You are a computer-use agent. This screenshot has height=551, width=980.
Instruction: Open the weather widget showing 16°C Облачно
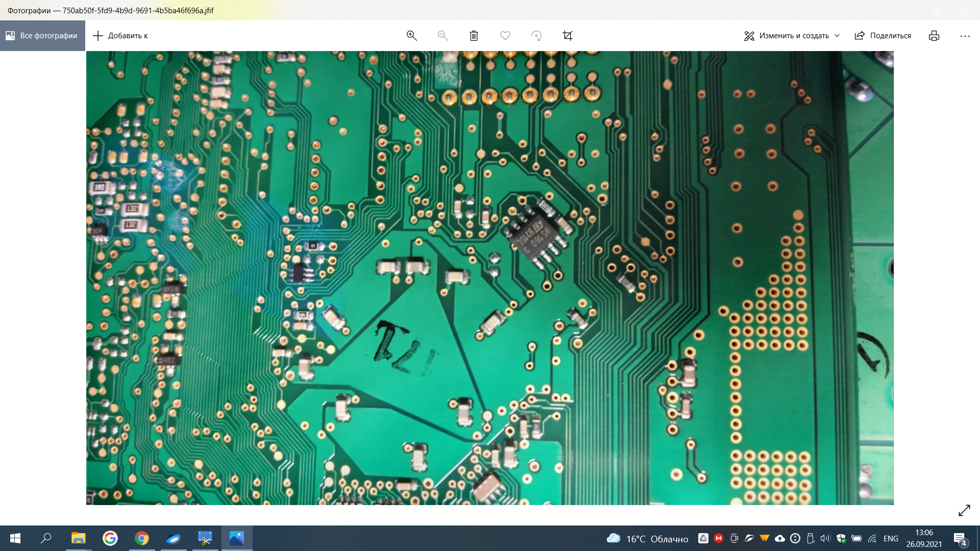coord(647,538)
